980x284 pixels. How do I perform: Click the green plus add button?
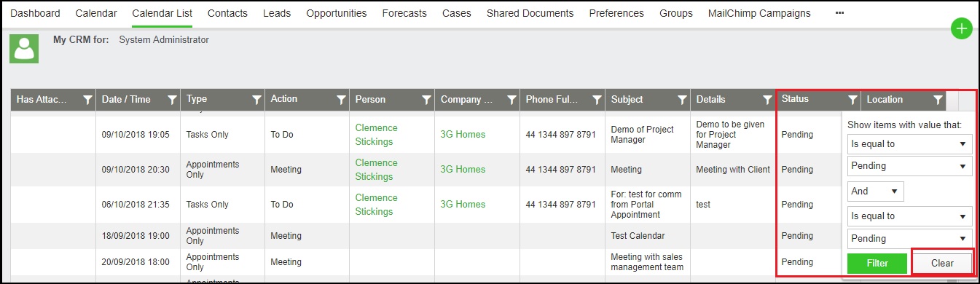point(962,29)
